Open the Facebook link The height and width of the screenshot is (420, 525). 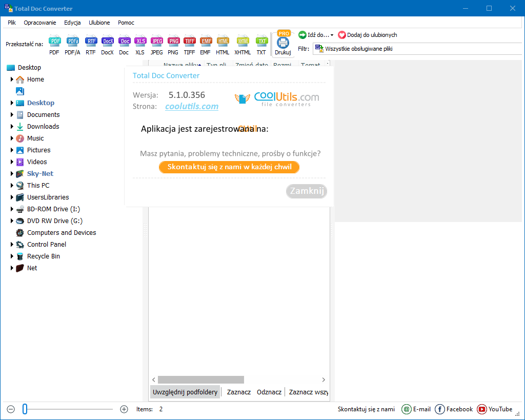click(454, 409)
